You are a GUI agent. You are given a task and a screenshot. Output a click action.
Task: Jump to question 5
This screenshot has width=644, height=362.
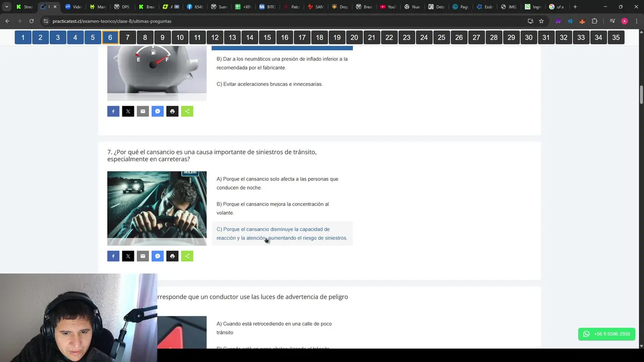(93, 37)
